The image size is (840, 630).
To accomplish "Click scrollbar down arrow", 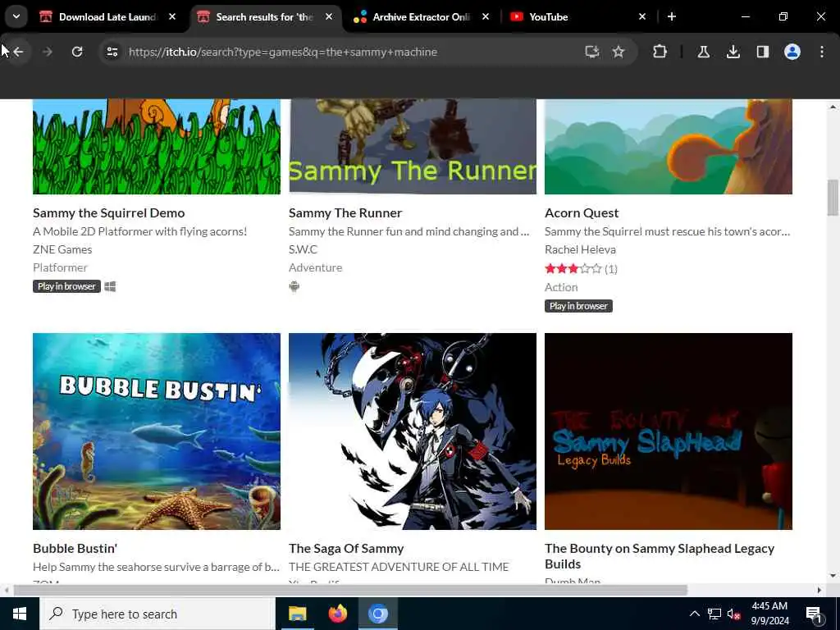I will point(833,577).
